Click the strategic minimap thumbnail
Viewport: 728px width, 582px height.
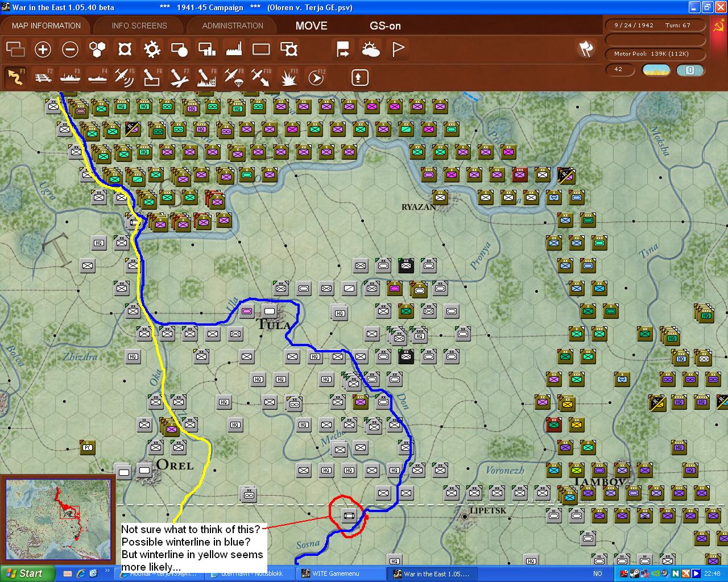pos(58,520)
